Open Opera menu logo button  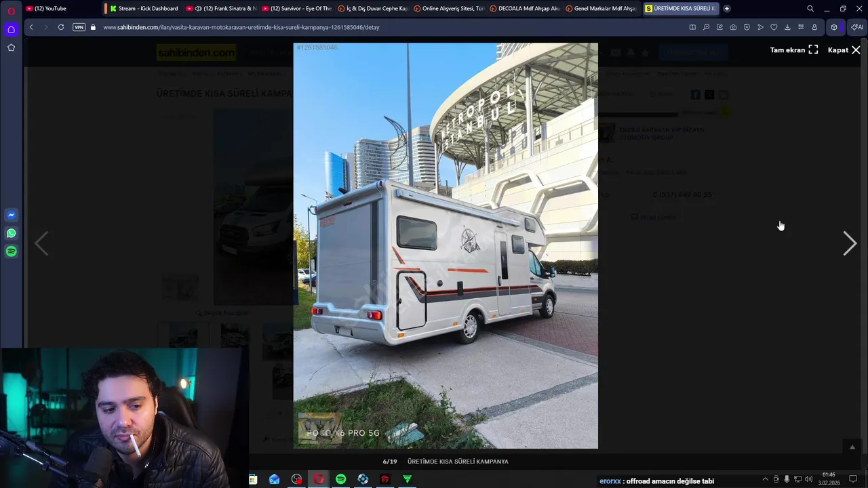(11, 11)
